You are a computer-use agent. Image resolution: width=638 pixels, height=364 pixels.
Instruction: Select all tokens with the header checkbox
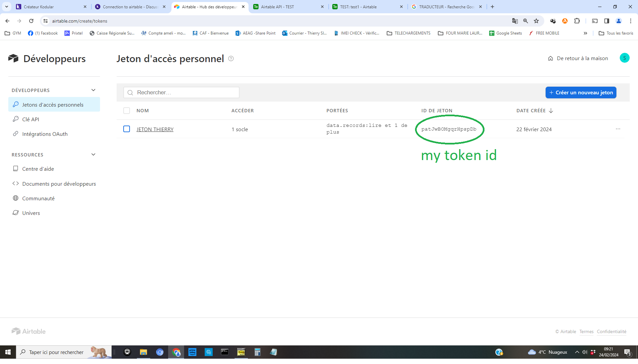click(127, 111)
